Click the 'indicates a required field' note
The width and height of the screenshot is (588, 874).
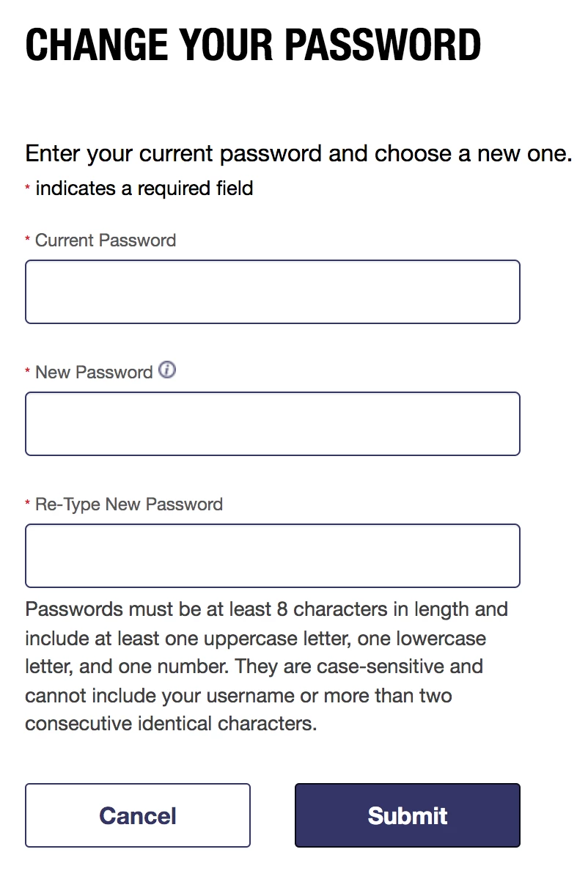(x=144, y=188)
